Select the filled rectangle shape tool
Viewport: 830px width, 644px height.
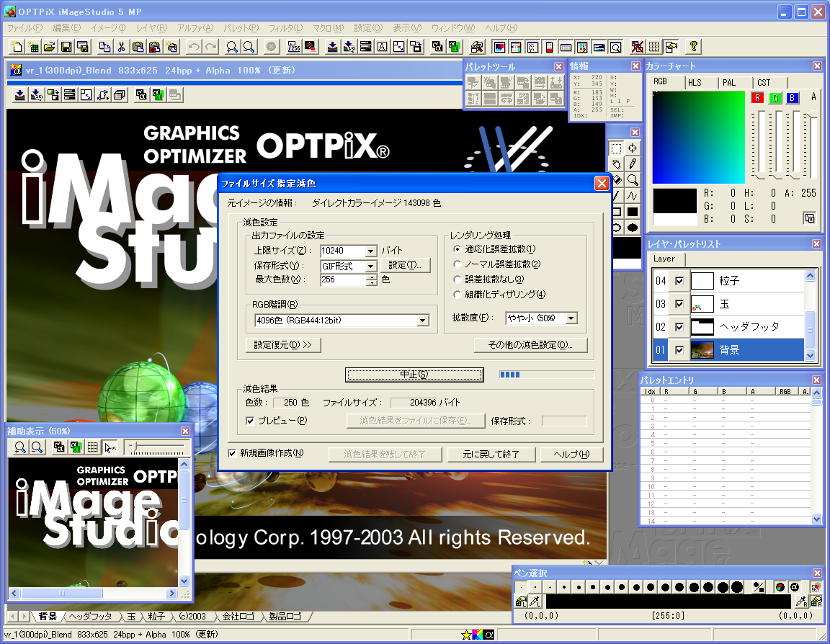point(633,212)
